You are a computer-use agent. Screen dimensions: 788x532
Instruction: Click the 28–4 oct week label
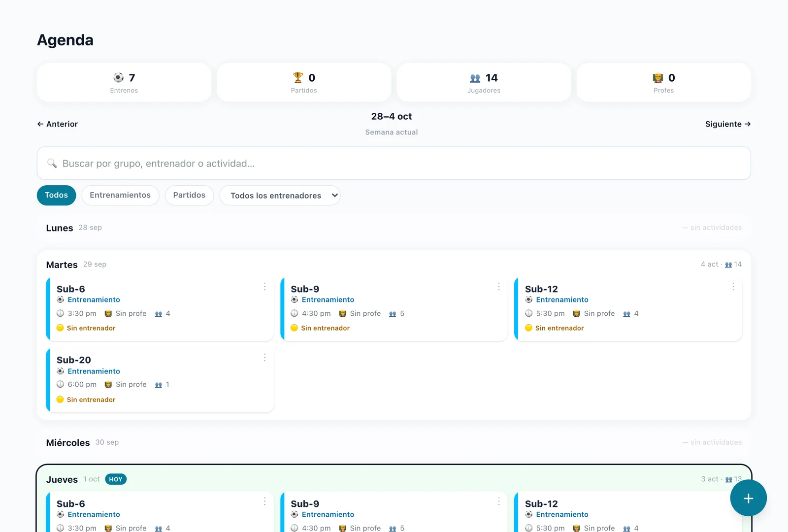pyautogui.click(x=392, y=116)
